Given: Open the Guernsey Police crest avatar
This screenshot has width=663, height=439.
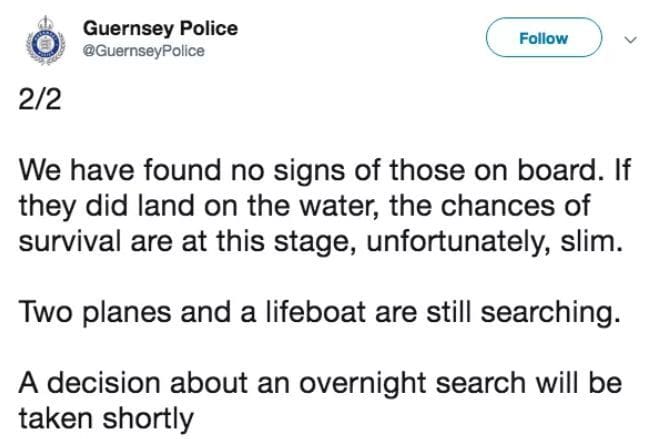Looking at the screenshot, I should point(45,41).
